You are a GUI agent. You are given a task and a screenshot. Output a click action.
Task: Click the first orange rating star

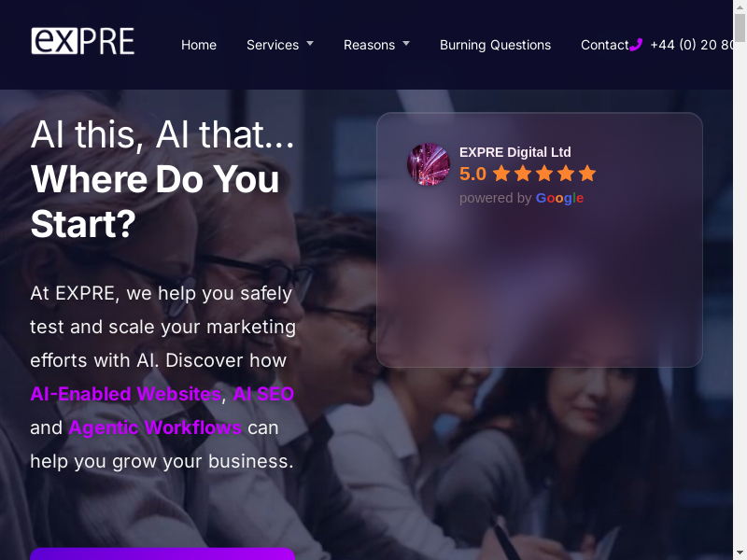pos(501,174)
